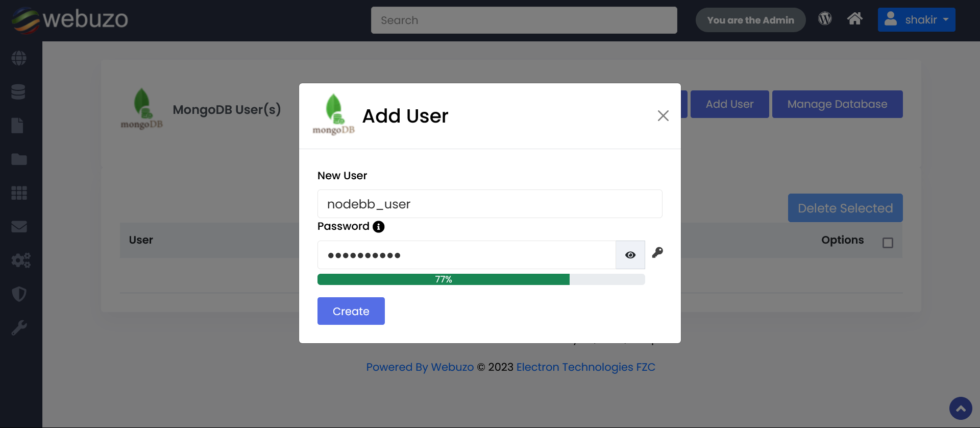Image resolution: width=980 pixels, height=428 pixels.
Task: Click the WordPress icon in top bar
Action: pos(825,19)
